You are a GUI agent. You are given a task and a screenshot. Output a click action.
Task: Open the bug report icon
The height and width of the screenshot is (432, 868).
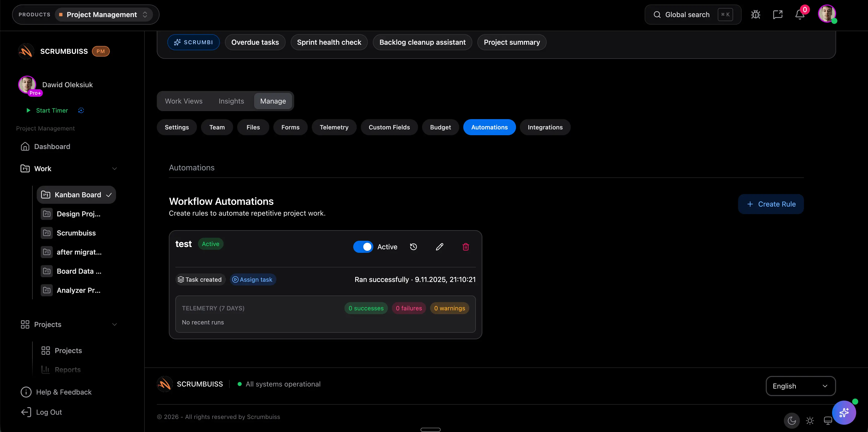(755, 14)
